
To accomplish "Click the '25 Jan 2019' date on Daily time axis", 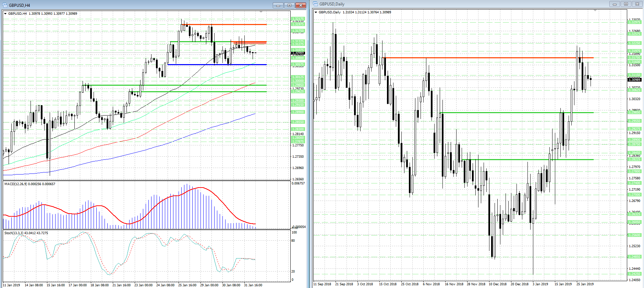I will pyautogui.click(x=585, y=284).
